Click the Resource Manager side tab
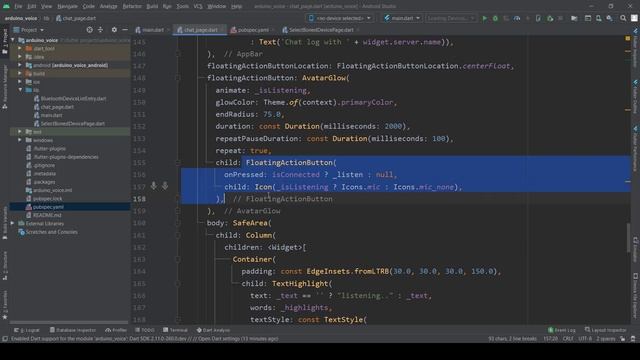The height and width of the screenshot is (360, 640). 4,87
